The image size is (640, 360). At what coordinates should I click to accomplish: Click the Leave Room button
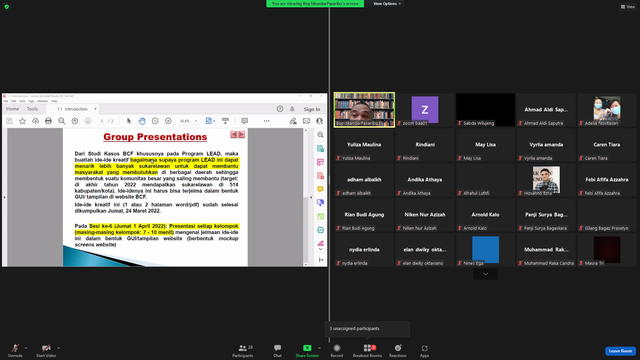click(620, 351)
